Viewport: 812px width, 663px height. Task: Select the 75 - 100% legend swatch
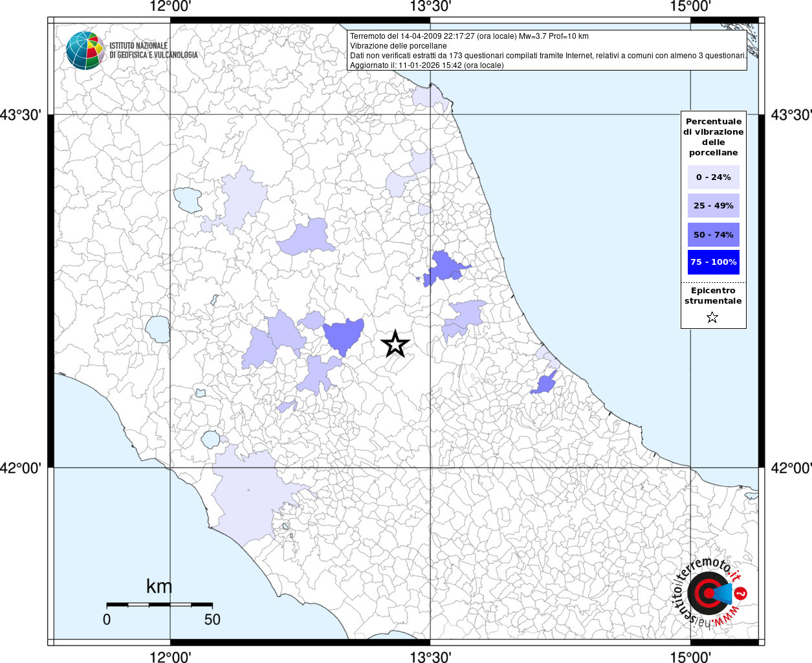713,262
